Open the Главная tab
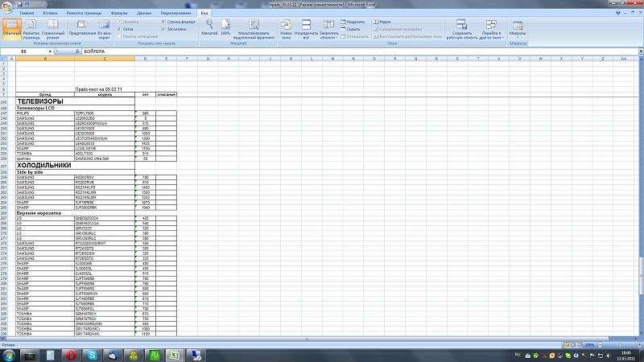 click(x=27, y=13)
